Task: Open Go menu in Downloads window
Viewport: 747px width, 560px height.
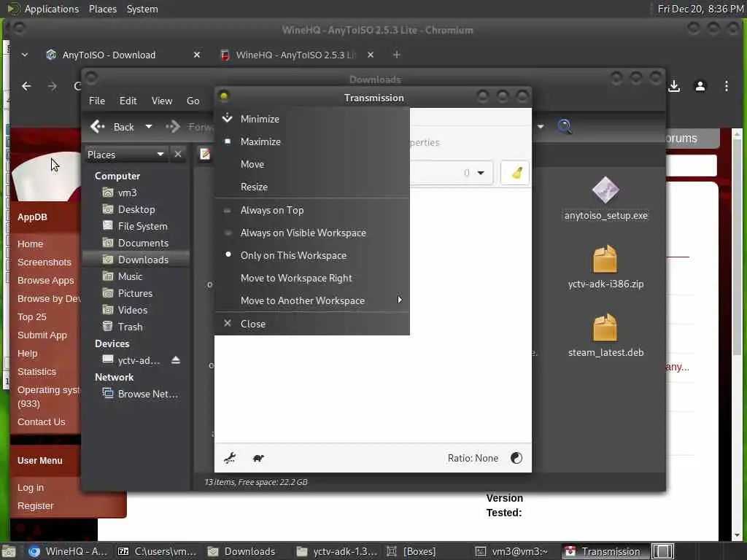Action: click(x=193, y=101)
